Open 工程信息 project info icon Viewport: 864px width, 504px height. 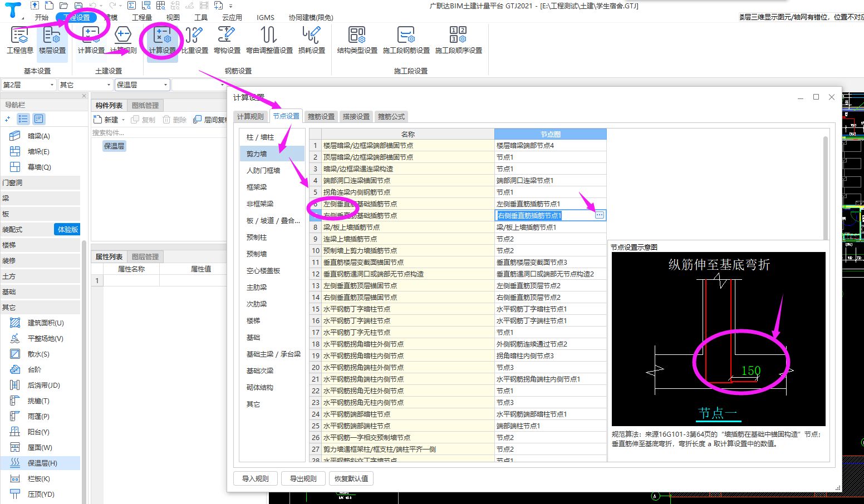pyautogui.click(x=20, y=39)
